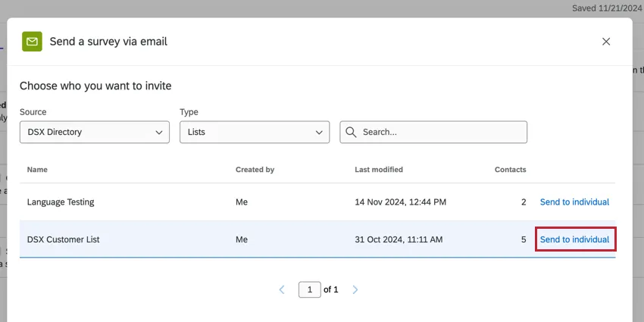Go to the next page arrow

point(355,289)
